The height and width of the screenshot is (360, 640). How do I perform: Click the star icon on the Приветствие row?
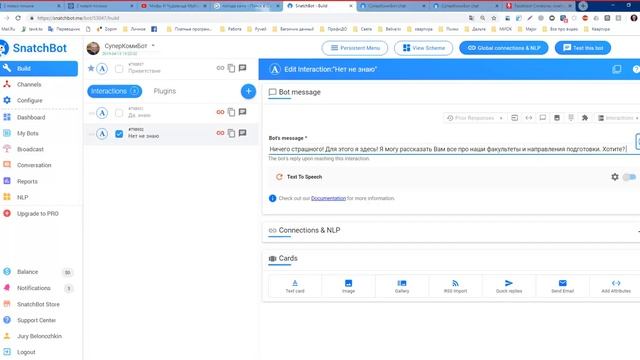(x=91, y=68)
